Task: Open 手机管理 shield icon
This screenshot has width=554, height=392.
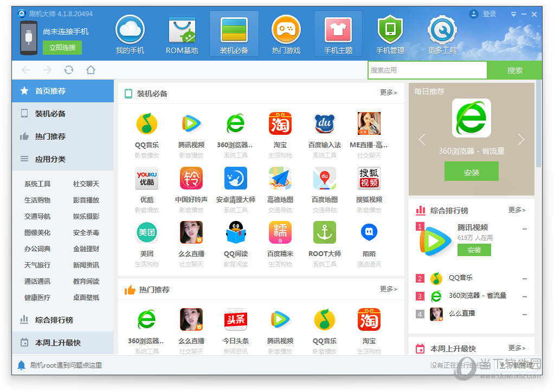Action: [390, 29]
